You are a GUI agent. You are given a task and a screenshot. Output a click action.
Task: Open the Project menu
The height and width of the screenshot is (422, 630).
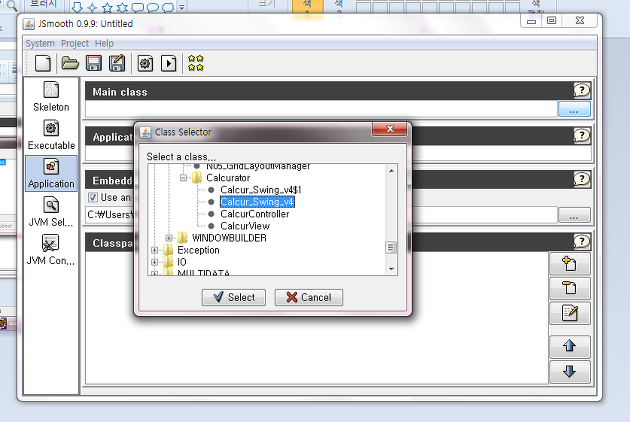(75, 43)
